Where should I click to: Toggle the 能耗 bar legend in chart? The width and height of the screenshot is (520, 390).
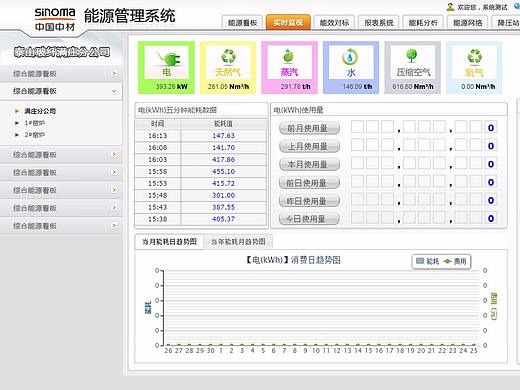(428, 261)
